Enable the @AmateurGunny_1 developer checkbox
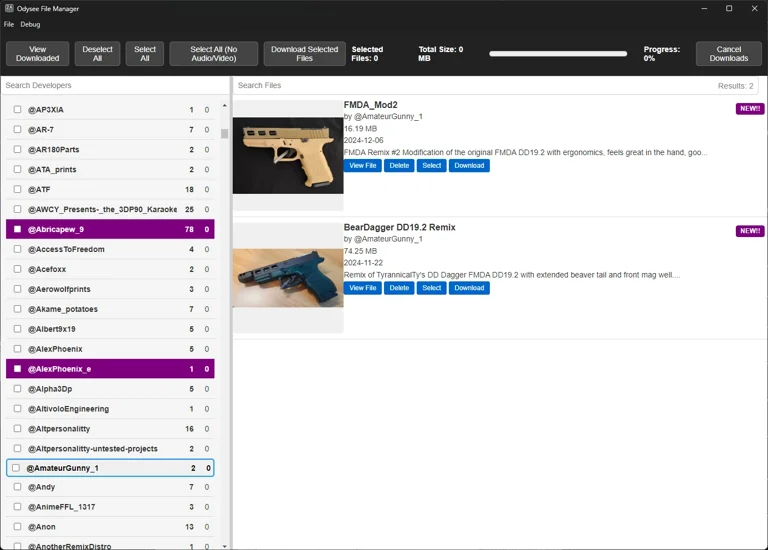This screenshot has height=550, width=768. 16,468
